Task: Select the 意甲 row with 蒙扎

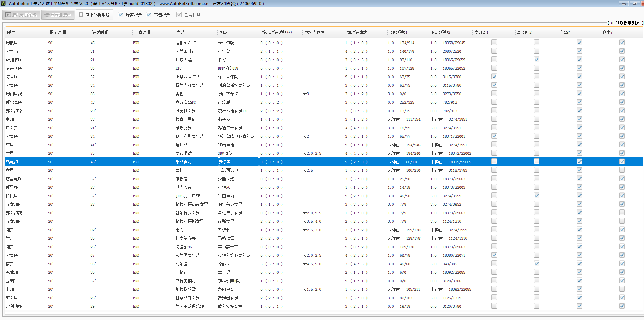Action: [179, 170]
